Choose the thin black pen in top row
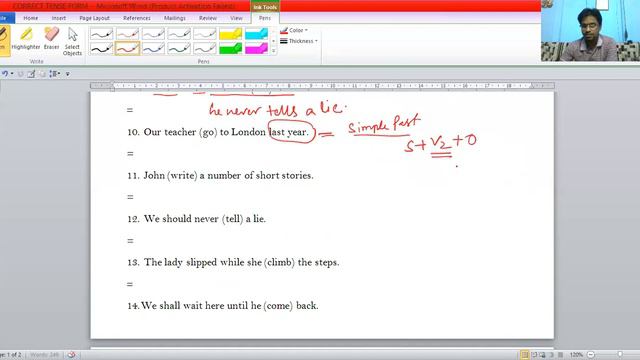 point(101,33)
